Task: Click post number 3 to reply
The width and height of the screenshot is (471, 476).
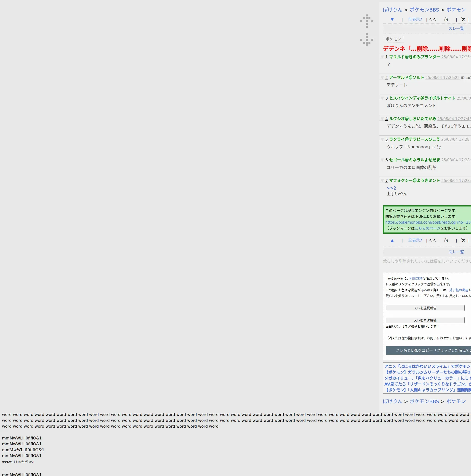Action: pos(386,98)
